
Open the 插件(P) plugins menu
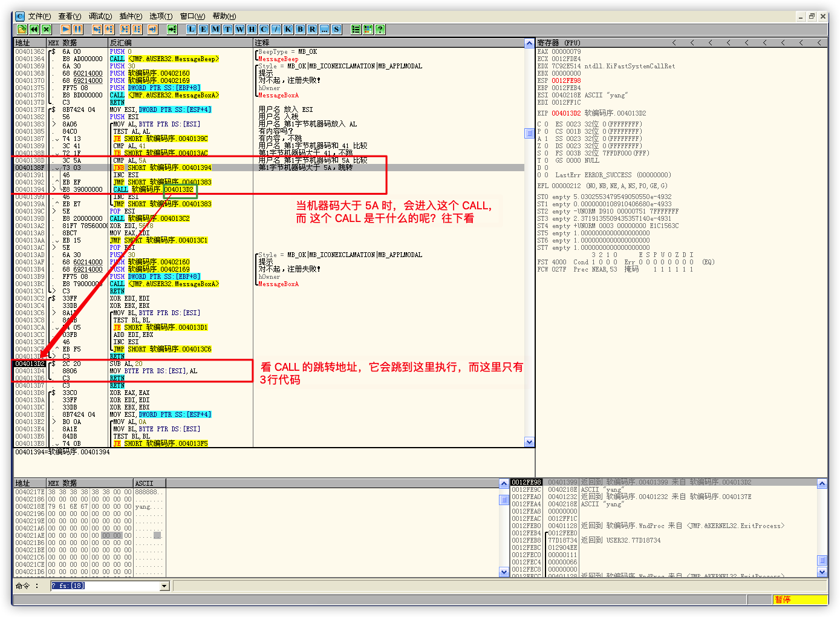pos(131,16)
